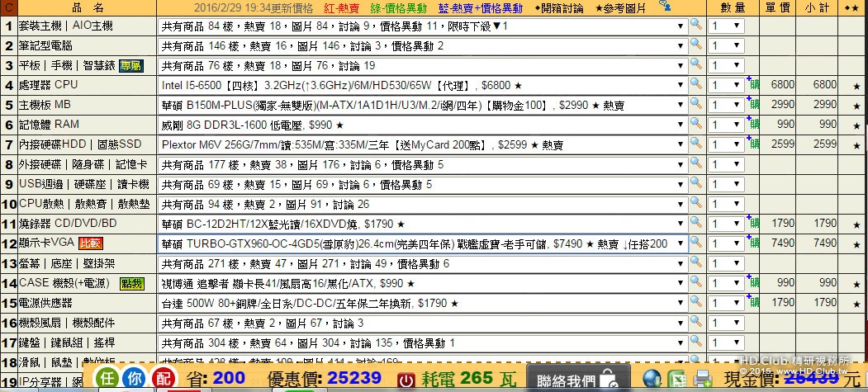Screen dimensions: 868x392
Task: Open the search magnifier for the 記憶體 RAM row
Action: pyautogui.click(x=696, y=124)
